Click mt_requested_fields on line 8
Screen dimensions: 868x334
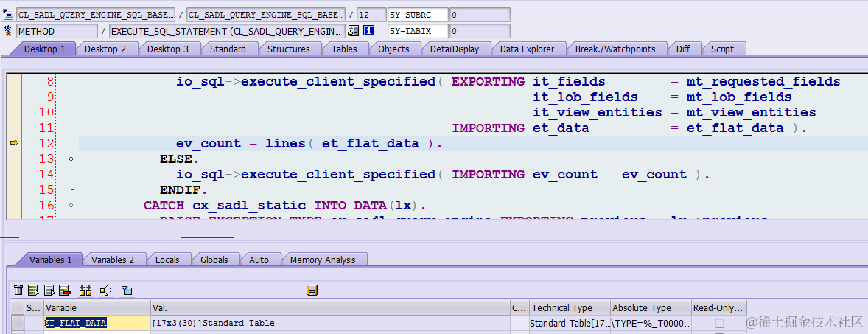click(x=763, y=81)
